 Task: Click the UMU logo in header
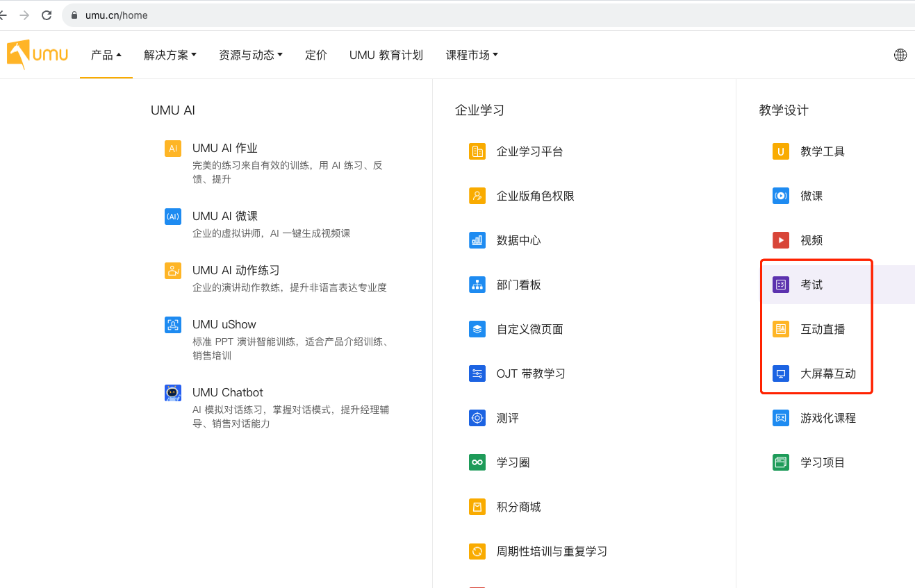coord(38,54)
